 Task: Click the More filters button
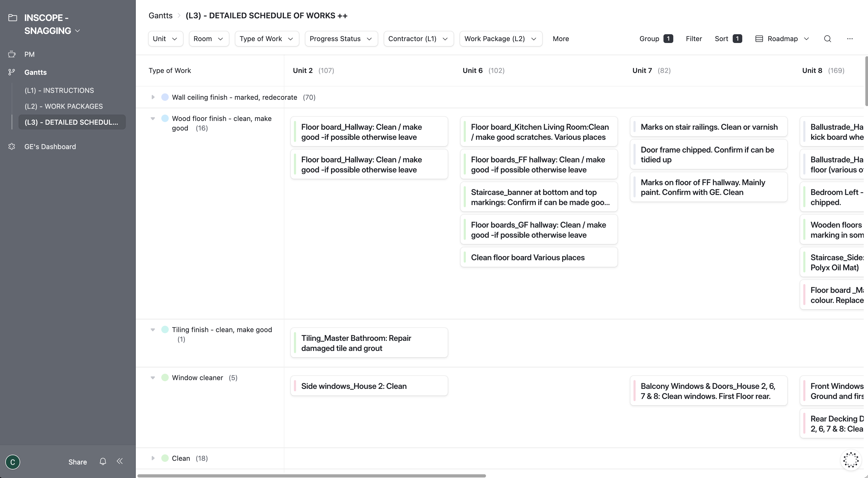click(x=561, y=39)
